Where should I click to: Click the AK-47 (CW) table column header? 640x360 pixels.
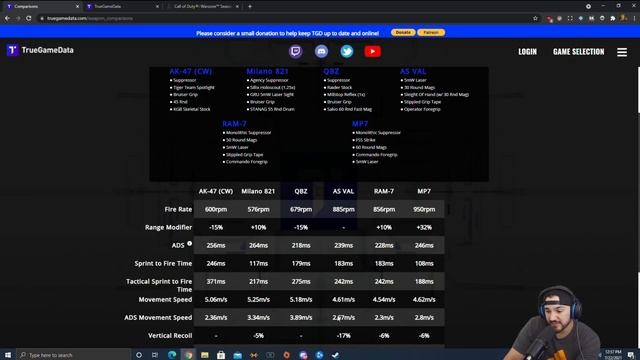(x=216, y=191)
